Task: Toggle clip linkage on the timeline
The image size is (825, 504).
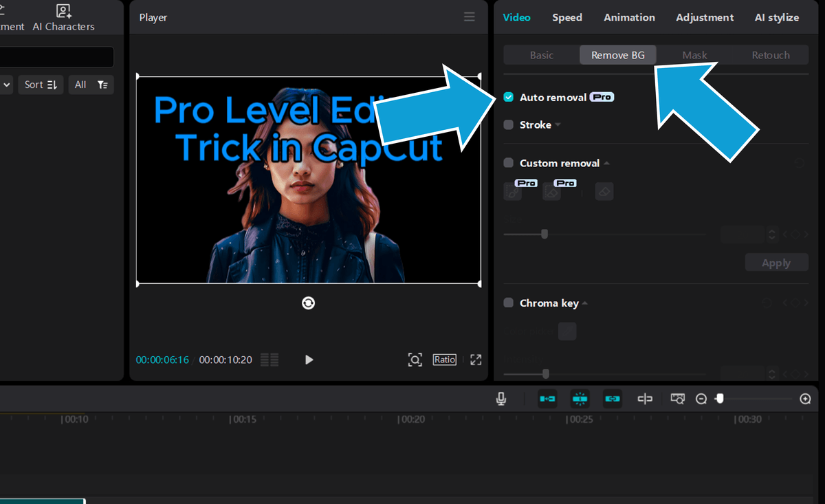Action: (x=612, y=399)
